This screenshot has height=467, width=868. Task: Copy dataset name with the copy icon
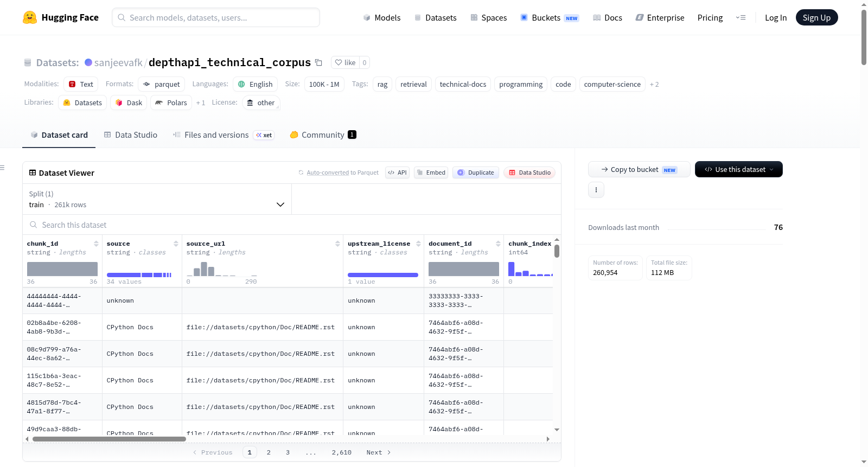319,62
